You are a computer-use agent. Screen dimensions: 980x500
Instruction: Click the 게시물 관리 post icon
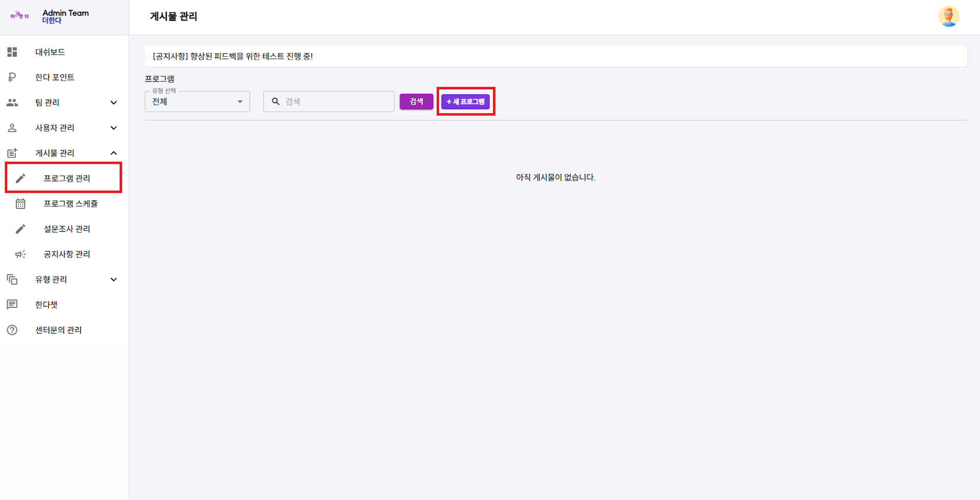tap(12, 153)
